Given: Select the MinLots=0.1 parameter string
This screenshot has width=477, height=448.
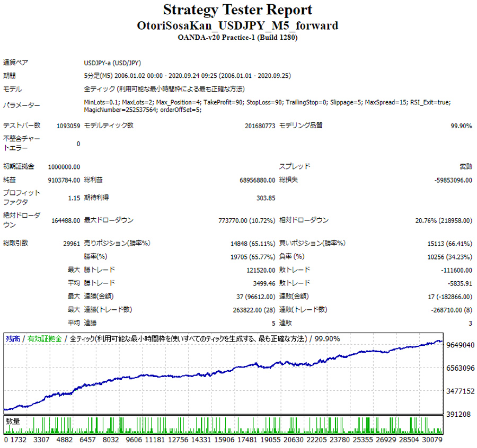Looking at the screenshot, I should coord(268,102).
